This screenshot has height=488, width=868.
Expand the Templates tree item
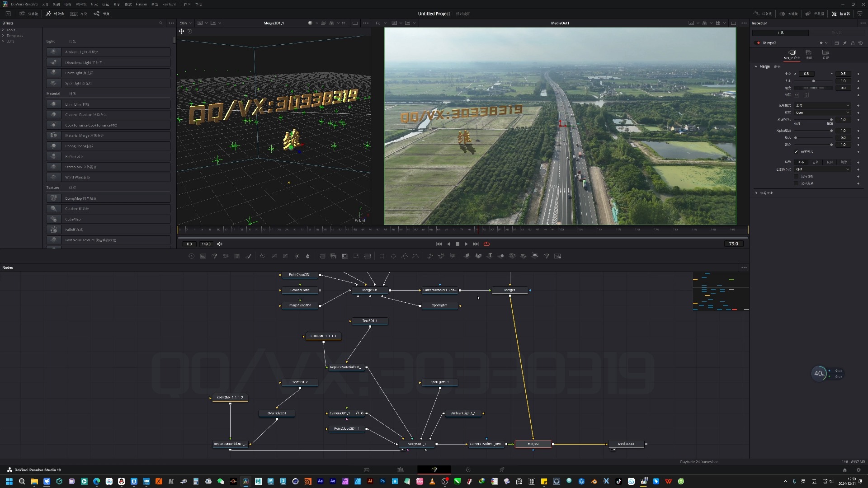pos(3,36)
